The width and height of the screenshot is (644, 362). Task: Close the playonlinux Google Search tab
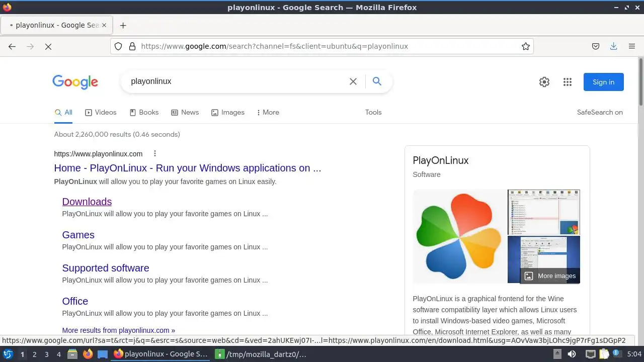coord(104,25)
